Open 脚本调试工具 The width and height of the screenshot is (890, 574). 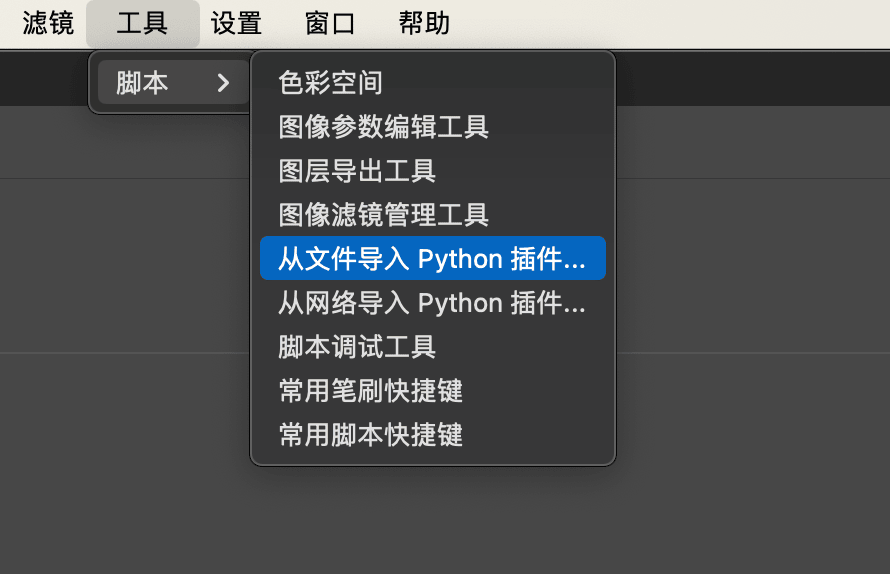point(357,347)
